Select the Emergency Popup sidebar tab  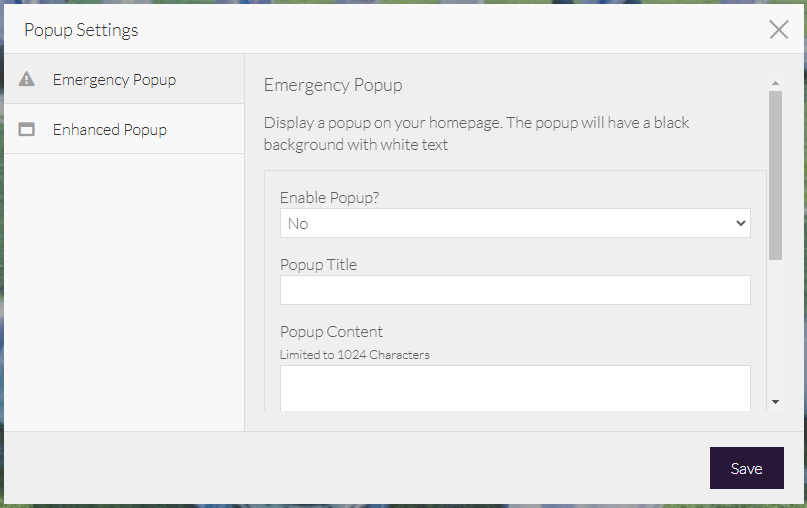(x=114, y=80)
